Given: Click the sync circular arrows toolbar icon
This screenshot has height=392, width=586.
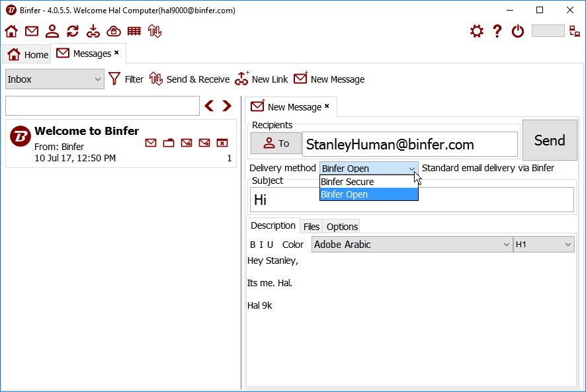Looking at the screenshot, I should tap(73, 31).
